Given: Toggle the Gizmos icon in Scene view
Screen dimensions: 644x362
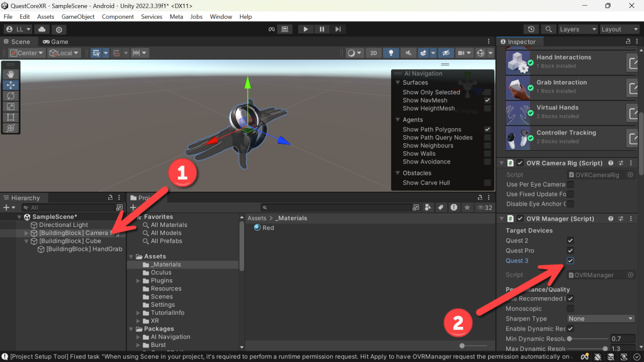Looking at the screenshot, I should pos(480,53).
